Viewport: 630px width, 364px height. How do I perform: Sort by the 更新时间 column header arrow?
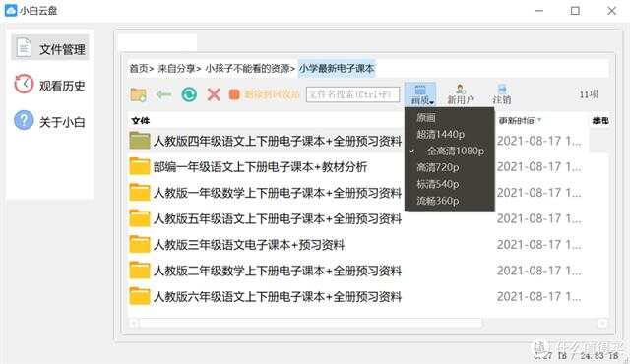pos(539,120)
